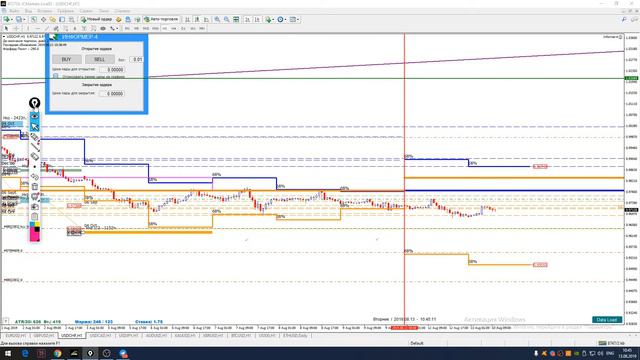
Task: Open the arrows objects dropdown
Action: 114,29
